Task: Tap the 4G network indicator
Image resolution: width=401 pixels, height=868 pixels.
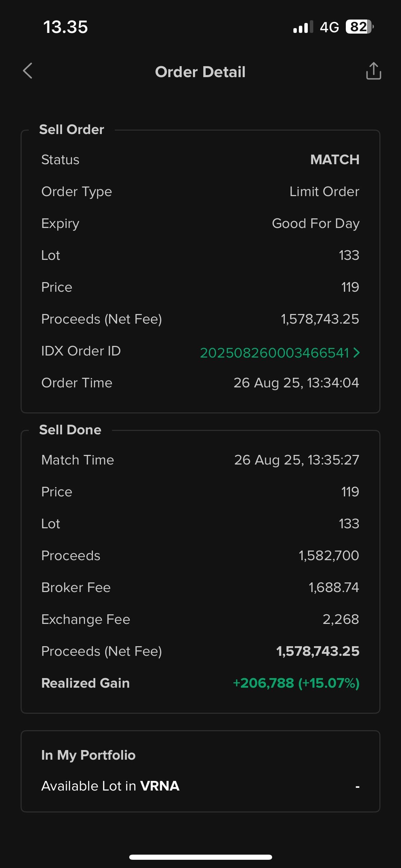Action: pos(329,27)
